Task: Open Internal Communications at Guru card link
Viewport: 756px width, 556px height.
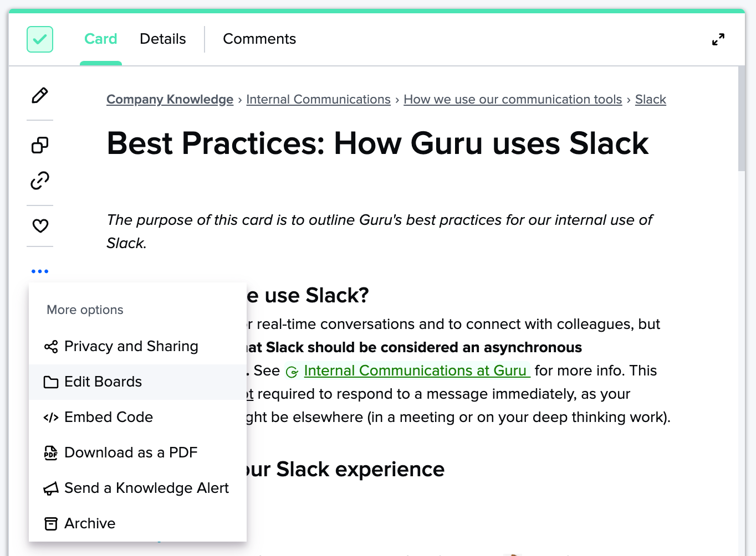Action: click(417, 370)
